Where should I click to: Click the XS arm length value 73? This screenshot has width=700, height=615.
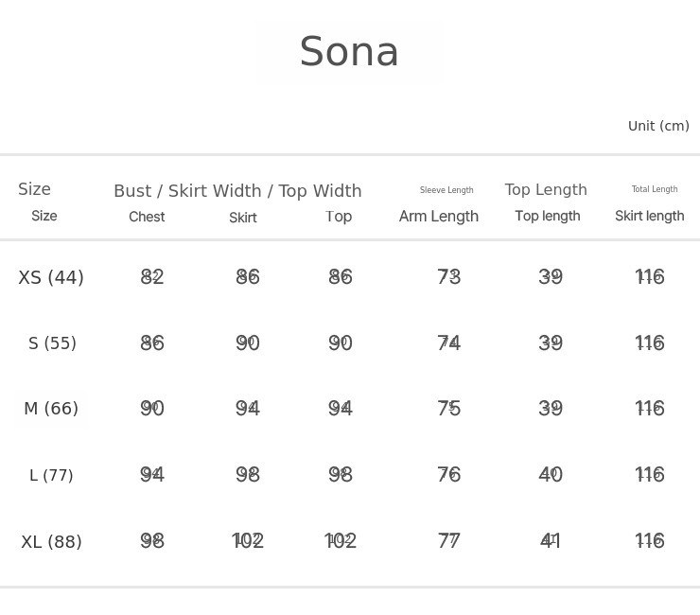coord(449,276)
